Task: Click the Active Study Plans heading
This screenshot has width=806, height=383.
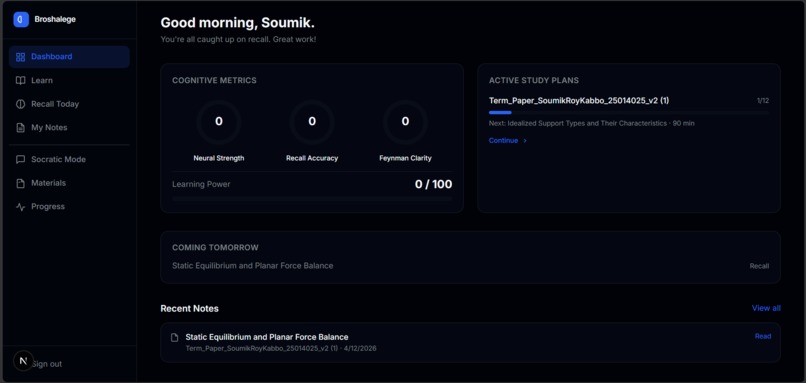Action: (x=534, y=81)
